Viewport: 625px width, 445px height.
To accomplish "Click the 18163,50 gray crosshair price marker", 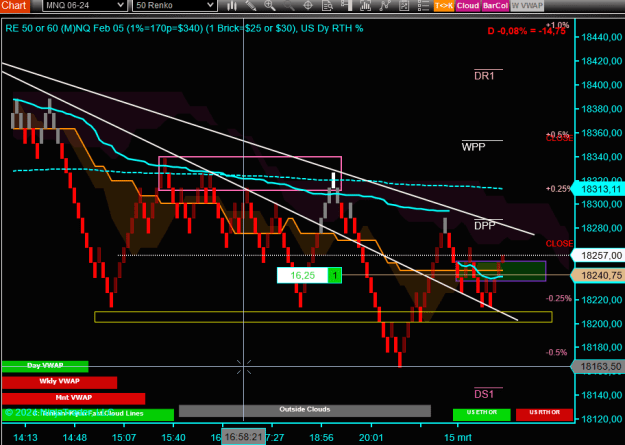I will [x=598, y=366].
